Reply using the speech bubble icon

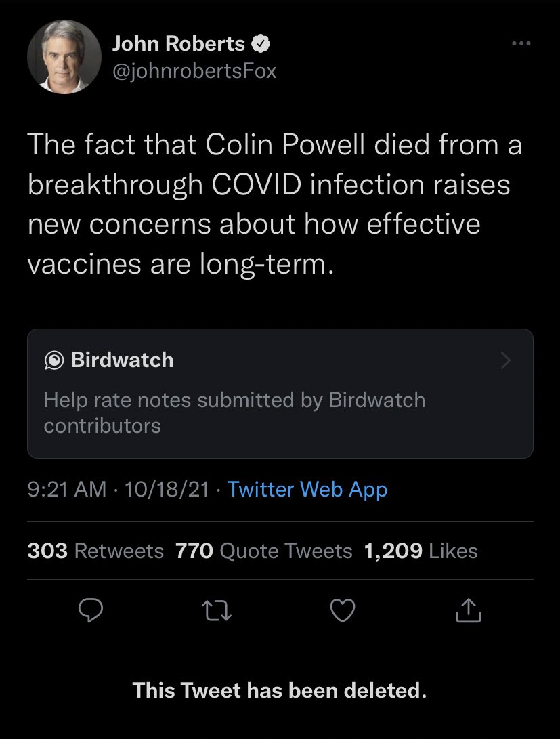pos(90,612)
